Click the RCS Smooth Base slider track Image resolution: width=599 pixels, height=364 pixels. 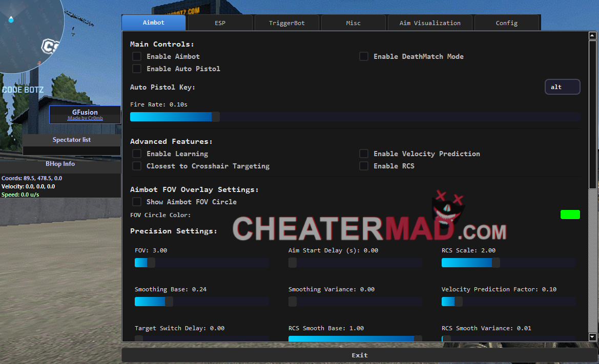(355, 338)
